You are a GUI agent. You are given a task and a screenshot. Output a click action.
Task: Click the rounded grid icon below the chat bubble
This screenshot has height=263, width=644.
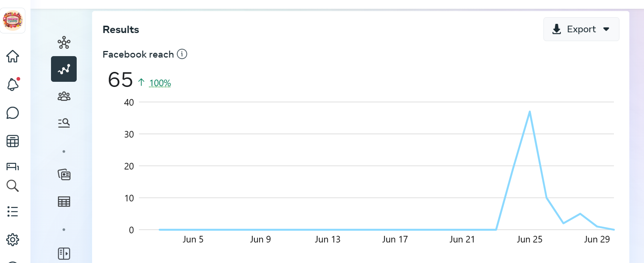click(x=12, y=141)
